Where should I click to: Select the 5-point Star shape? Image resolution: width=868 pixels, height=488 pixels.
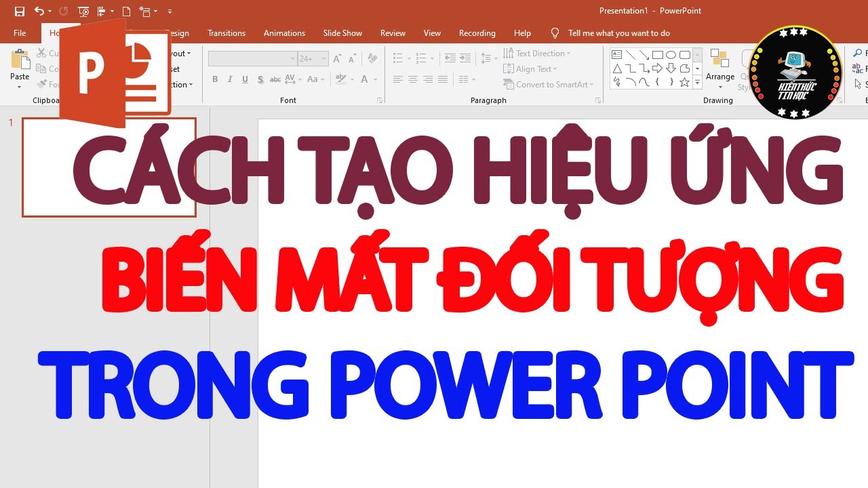(x=685, y=82)
